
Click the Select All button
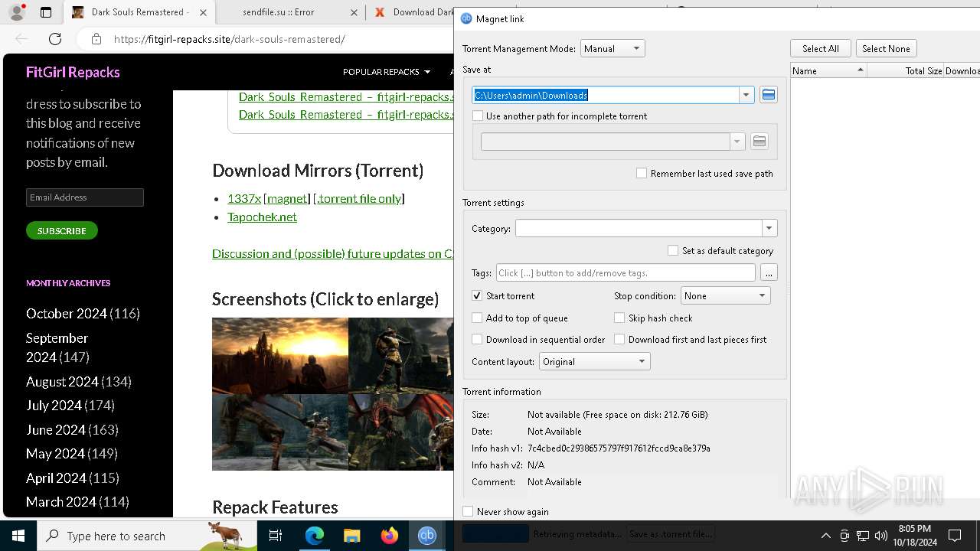821,48
